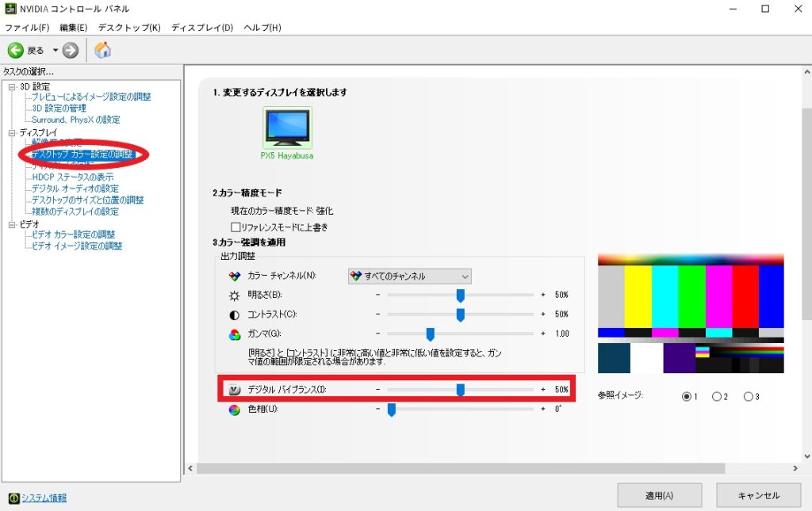
Task: Open the Back history dropdown arrow
Action: pos(55,50)
